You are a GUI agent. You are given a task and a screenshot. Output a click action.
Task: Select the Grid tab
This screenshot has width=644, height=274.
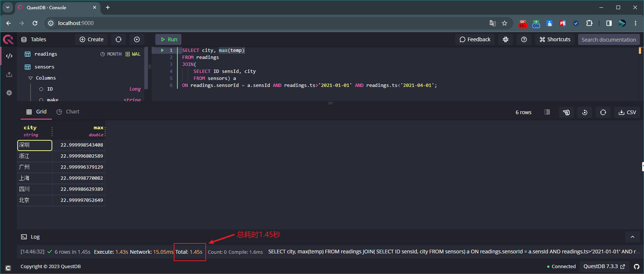pos(36,112)
